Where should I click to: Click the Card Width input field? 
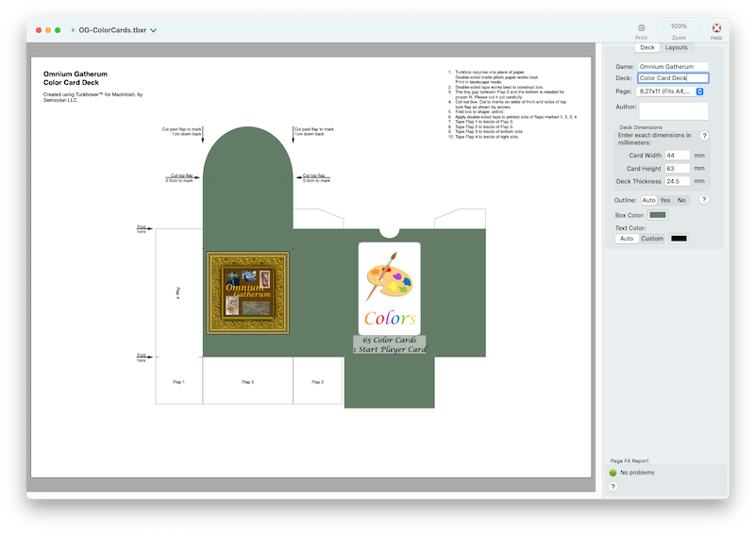(x=677, y=155)
